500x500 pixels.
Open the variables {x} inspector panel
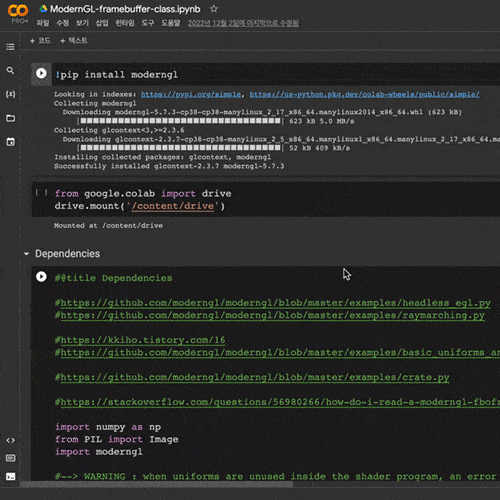click(x=10, y=94)
